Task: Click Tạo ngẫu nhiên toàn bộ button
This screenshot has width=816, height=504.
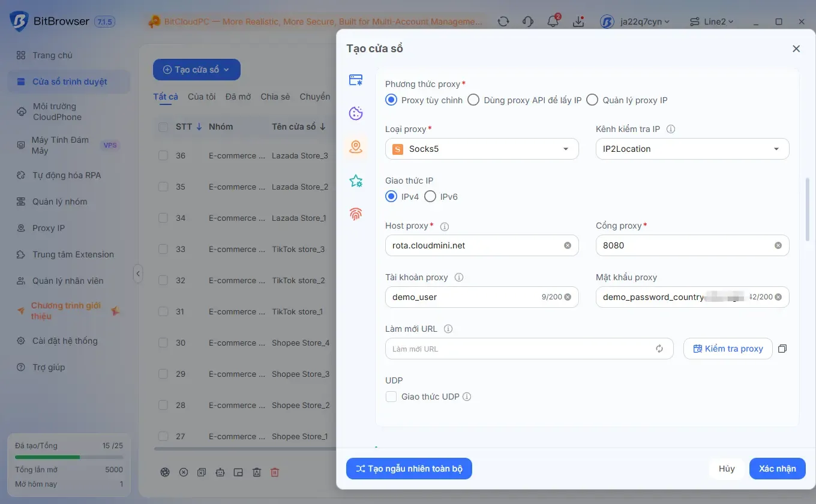Action: click(x=409, y=469)
